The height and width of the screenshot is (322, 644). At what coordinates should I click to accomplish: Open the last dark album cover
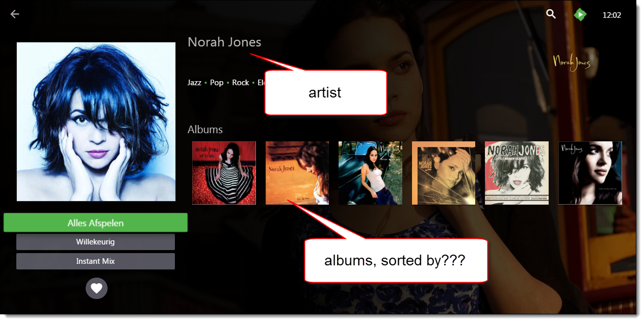click(x=590, y=173)
